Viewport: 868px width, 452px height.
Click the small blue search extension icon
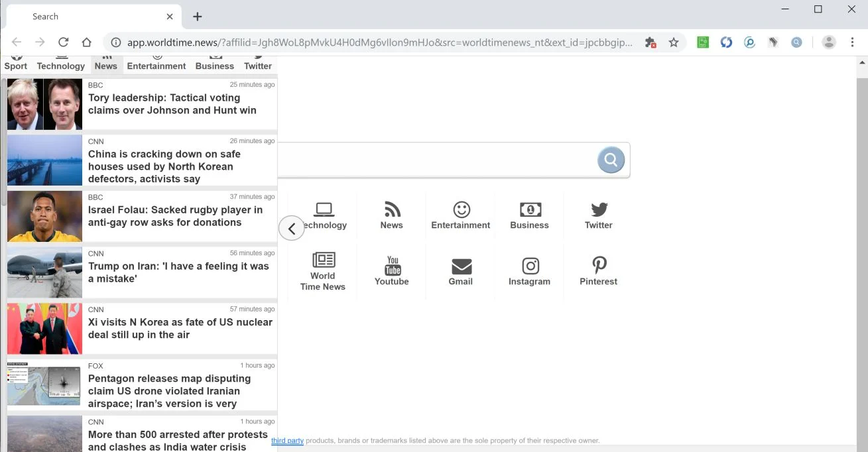click(x=796, y=42)
